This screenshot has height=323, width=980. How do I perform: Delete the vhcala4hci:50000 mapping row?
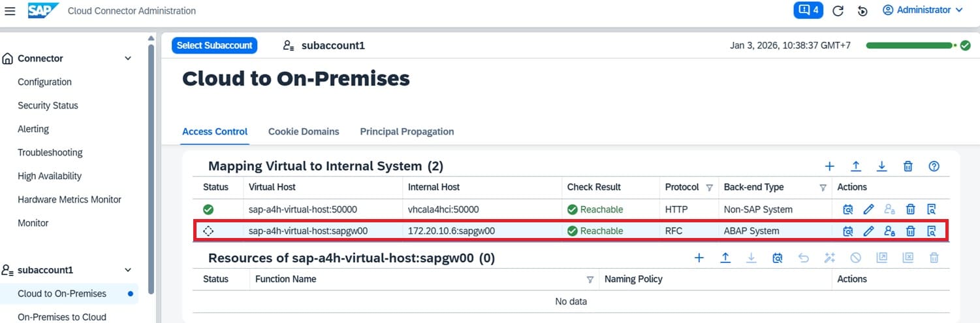910,210
